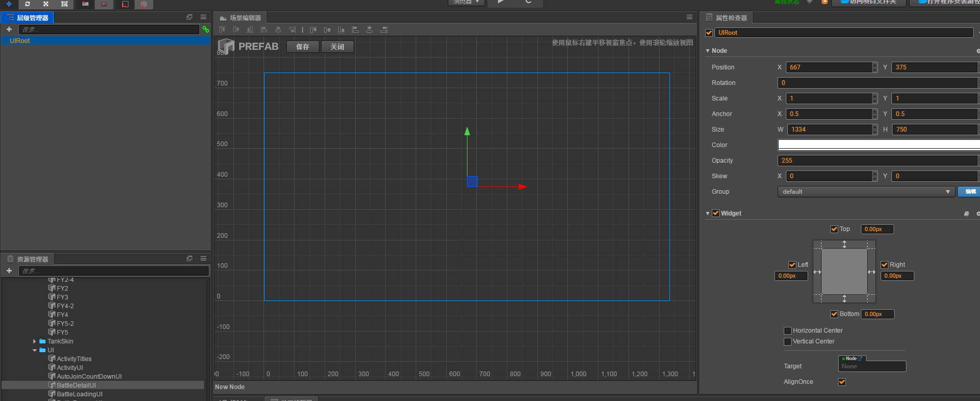Click the 保存 prefab button

(x=302, y=47)
